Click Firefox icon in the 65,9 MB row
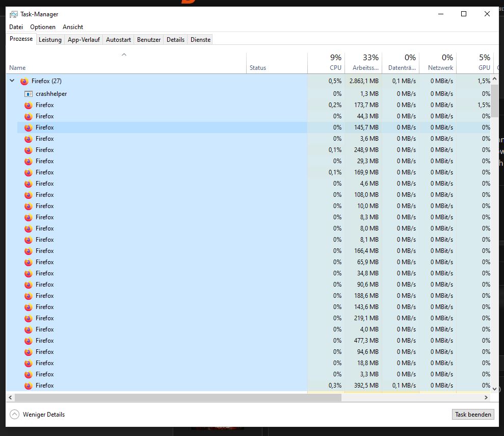The width and height of the screenshot is (504, 436). point(29,262)
